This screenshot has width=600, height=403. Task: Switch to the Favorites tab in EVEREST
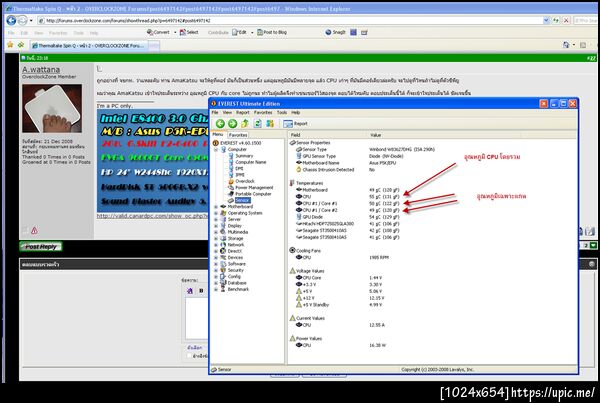click(238, 135)
